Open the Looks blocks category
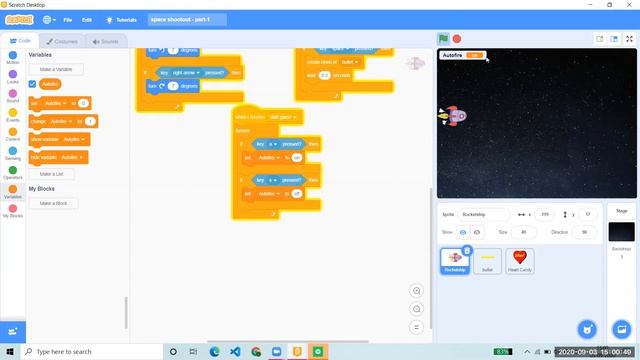640x360 pixels. pos(13,77)
